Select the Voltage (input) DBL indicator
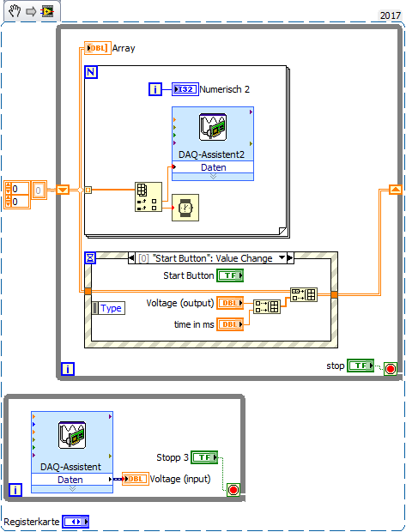This screenshot has height=532, width=406. pos(136,479)
